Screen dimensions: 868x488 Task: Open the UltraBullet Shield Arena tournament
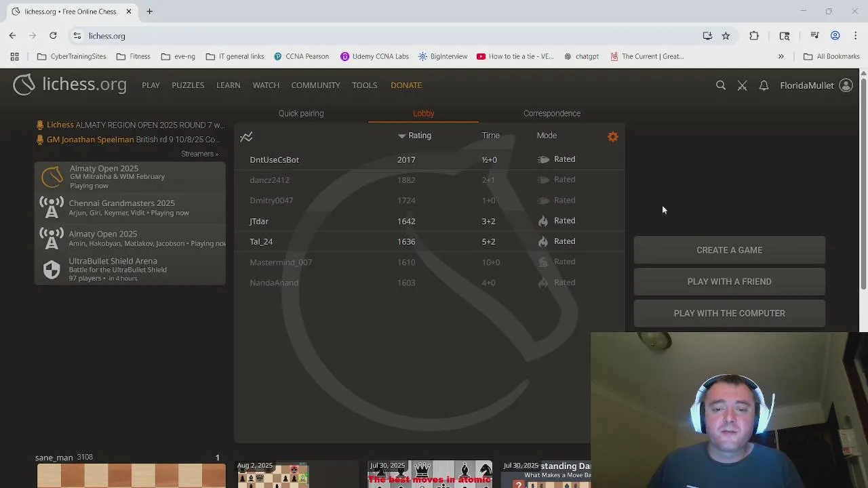tap(130, 269)
